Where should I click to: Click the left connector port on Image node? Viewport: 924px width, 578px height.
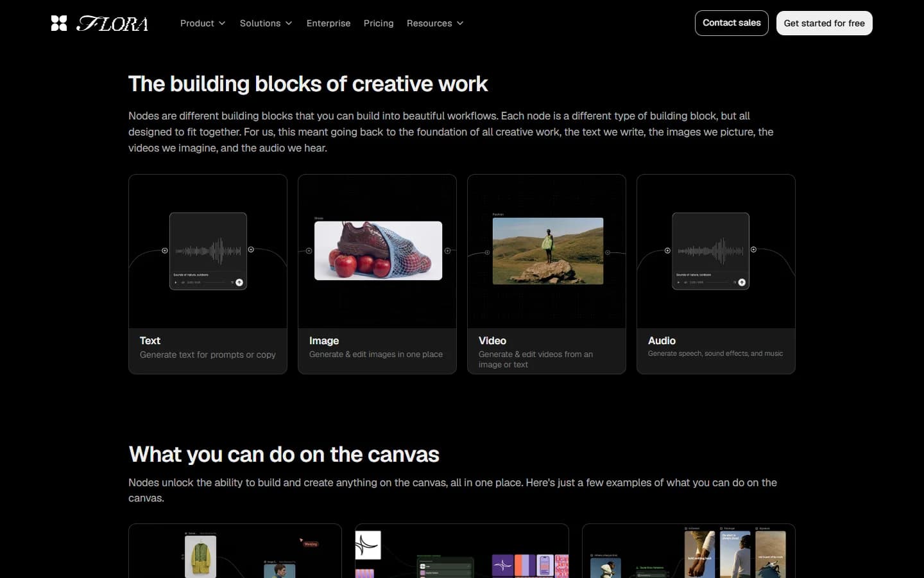[x=309, y=251]
